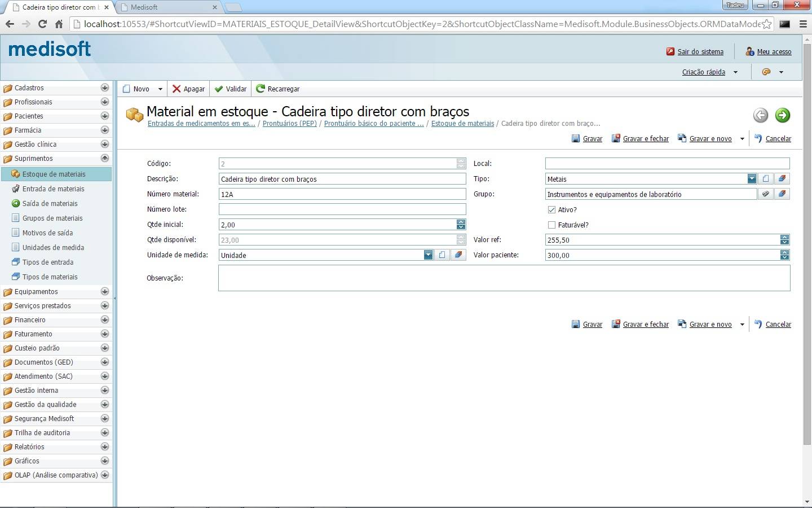Screen dimensions: 812x508
Task: Click the top Cancelar link
Action: click(x=778, y=138)
